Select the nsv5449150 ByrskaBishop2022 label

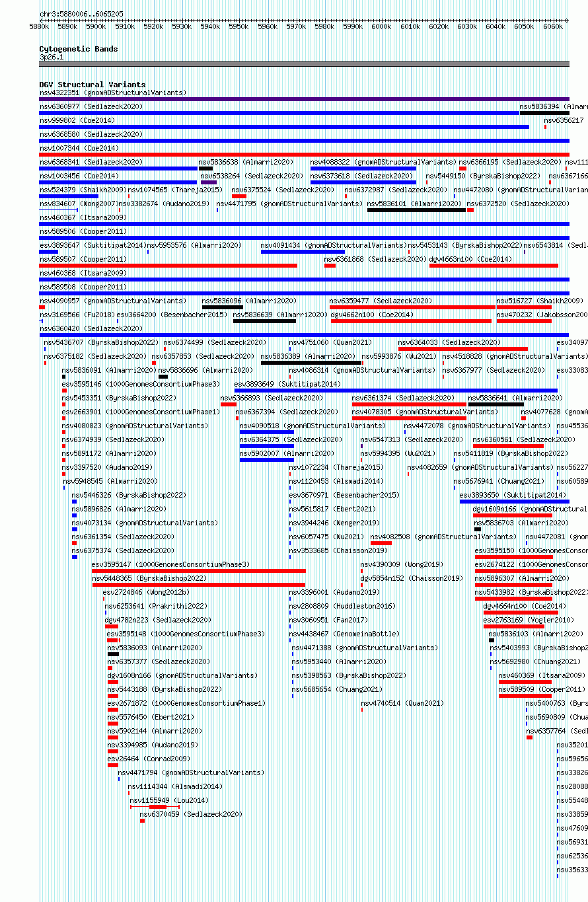483,176
